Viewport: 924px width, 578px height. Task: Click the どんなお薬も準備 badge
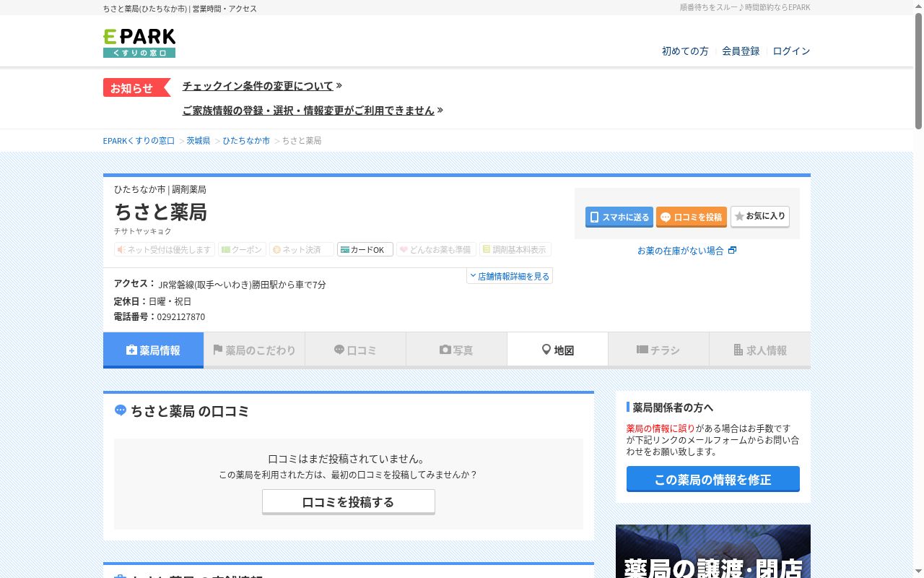pos(436,249)
